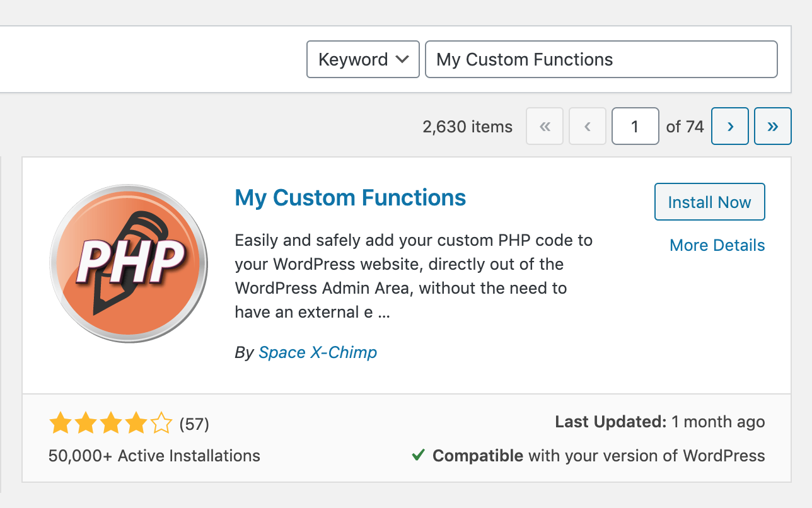The image size is (812, 508).
Task: Click the (57) ratings count
Action: click(194, 424)
